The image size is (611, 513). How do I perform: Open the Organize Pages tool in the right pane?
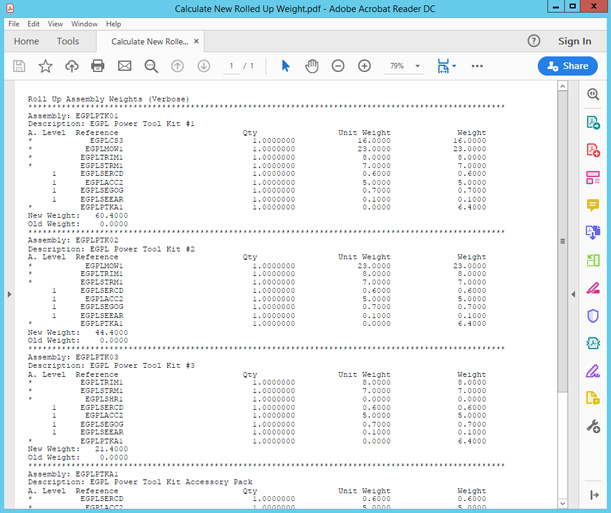point(593,260)
